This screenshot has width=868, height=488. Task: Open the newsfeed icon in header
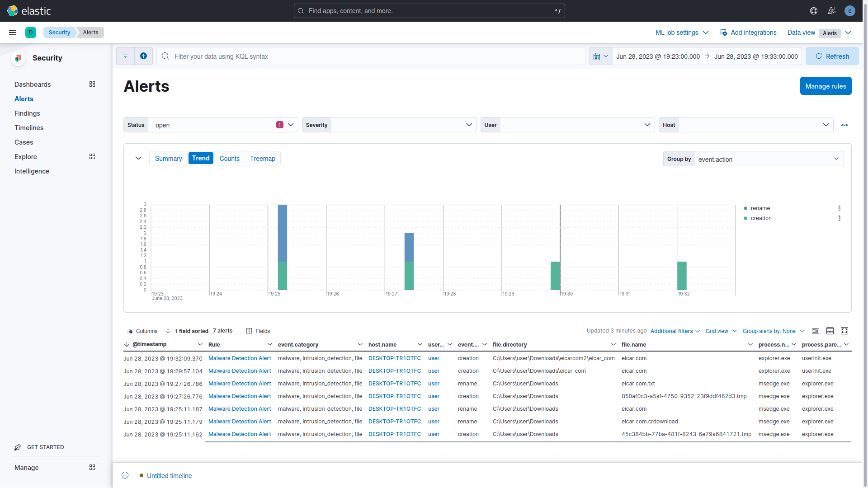(x=832, y=11)
